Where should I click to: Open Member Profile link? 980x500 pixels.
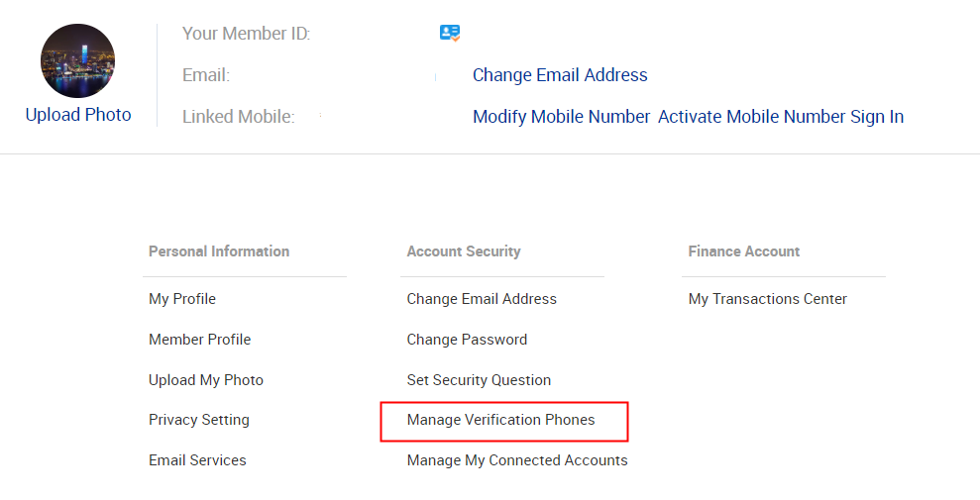199,340
